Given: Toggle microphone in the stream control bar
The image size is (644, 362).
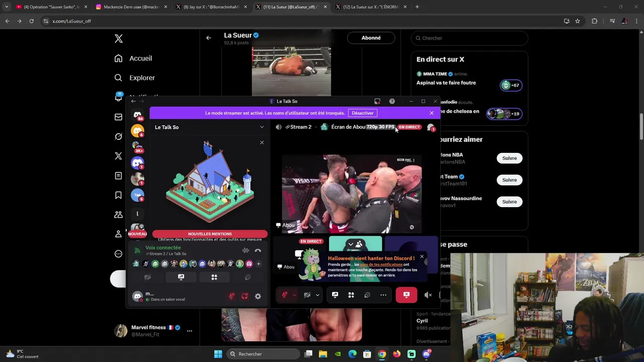Looking at the screenshot, I should [284, 295].
